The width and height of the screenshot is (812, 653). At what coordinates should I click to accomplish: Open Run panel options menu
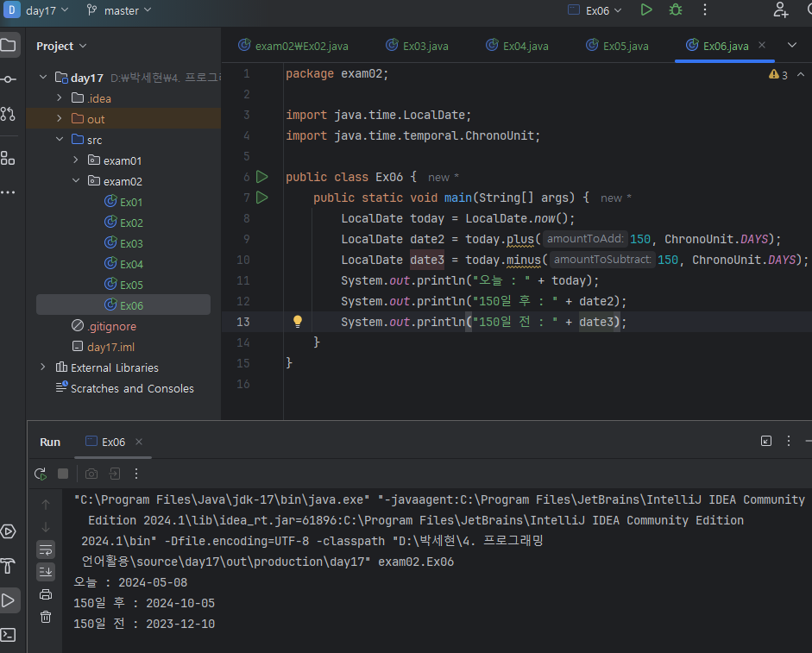coord(789,441)
